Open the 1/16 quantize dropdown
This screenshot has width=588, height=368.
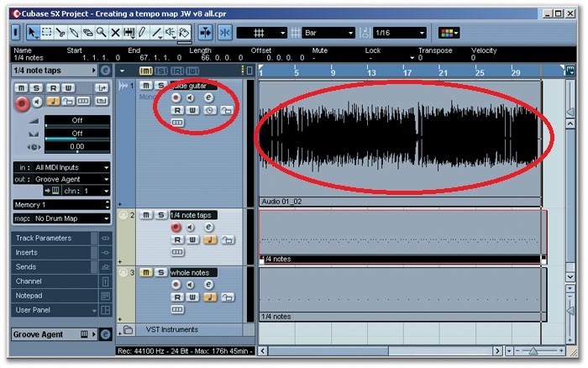point(400,33)
